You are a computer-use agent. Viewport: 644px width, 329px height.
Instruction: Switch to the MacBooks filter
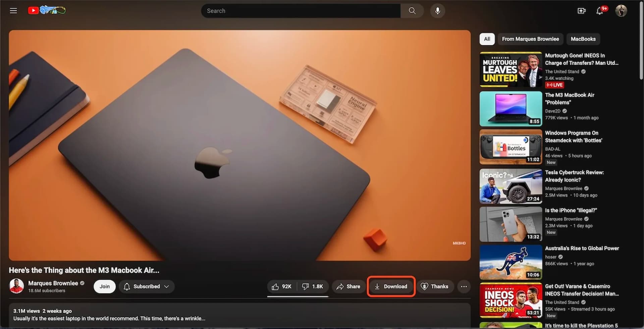583,39
